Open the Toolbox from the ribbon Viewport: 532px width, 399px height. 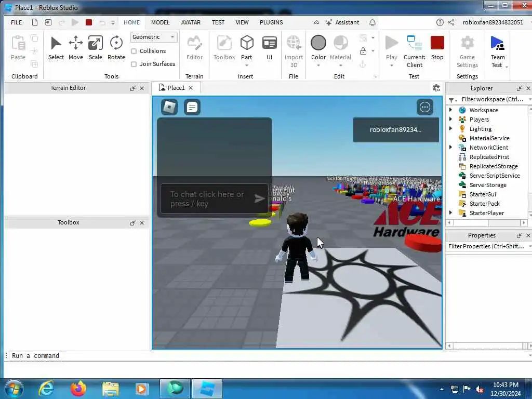(224, 48)
